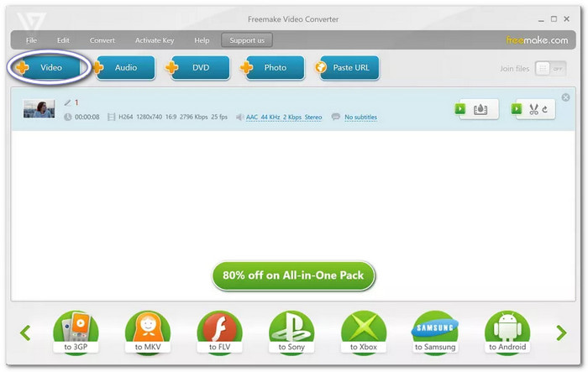Screen dimensions: 588x372
Task: Choose the to Samsung output preset
Action: pos(435,333)
